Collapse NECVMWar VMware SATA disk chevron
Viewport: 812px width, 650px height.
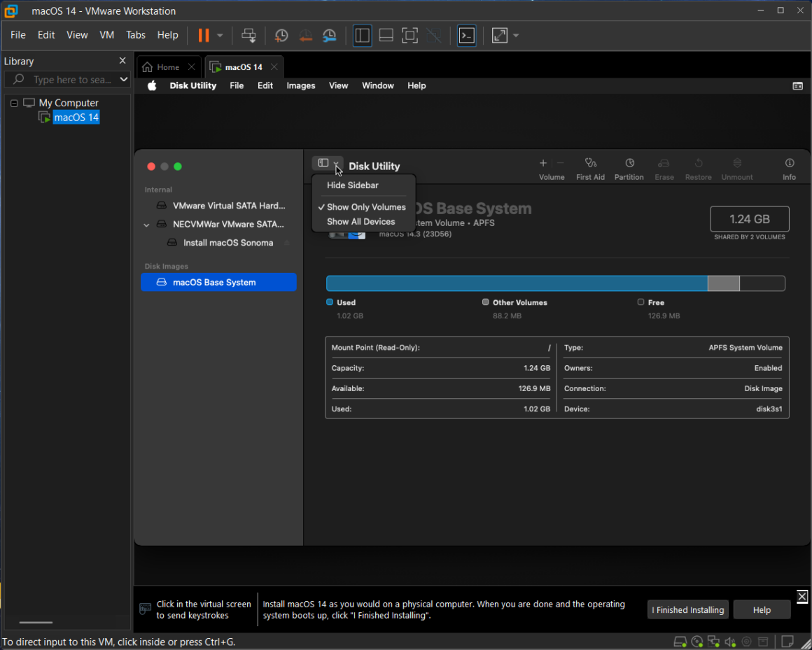(x=146, y=225)
